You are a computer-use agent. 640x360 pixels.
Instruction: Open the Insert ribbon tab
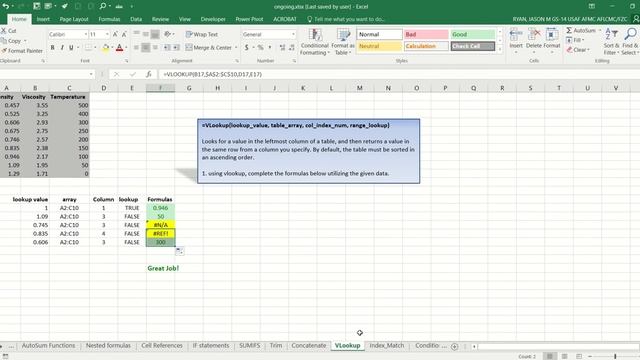click(43, 19)
